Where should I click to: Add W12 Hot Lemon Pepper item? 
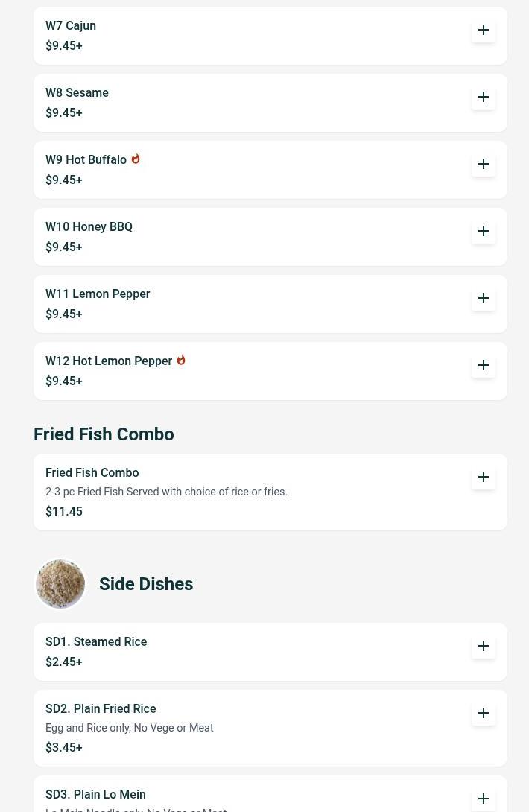tap(484, 365)
